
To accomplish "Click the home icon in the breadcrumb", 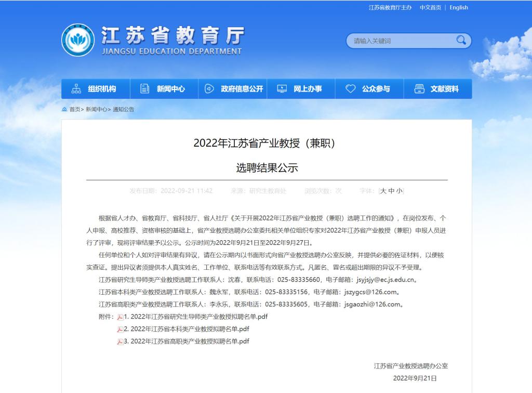I will click(x=64, y=109).
